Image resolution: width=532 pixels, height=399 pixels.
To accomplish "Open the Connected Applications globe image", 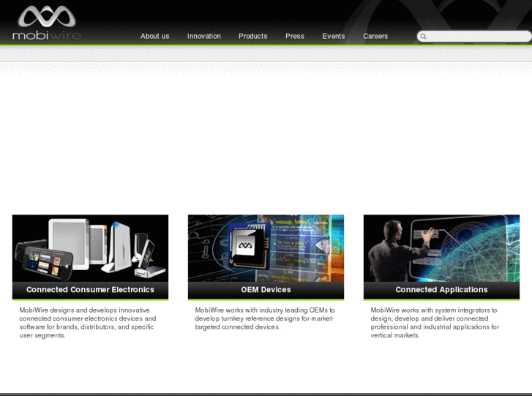I will tap(441, 248).
